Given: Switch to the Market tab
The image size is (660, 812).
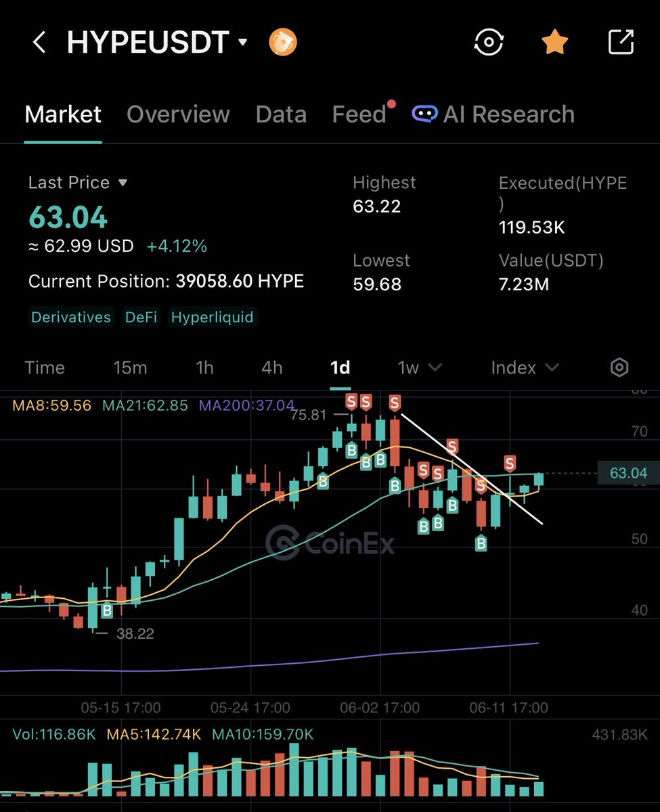Looking at the screenshot, I should [x=63, y=114].
